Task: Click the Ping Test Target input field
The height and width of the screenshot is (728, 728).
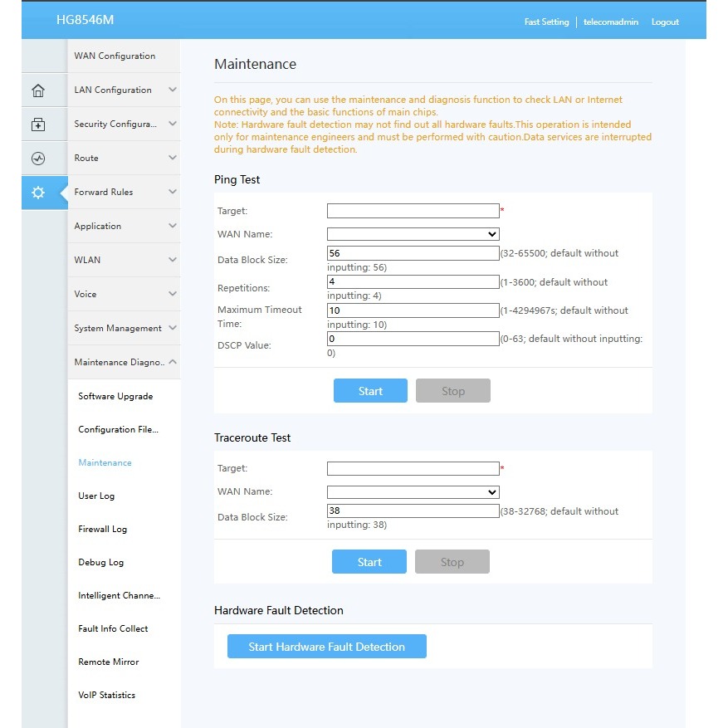Action: click(x=413, y=211)
